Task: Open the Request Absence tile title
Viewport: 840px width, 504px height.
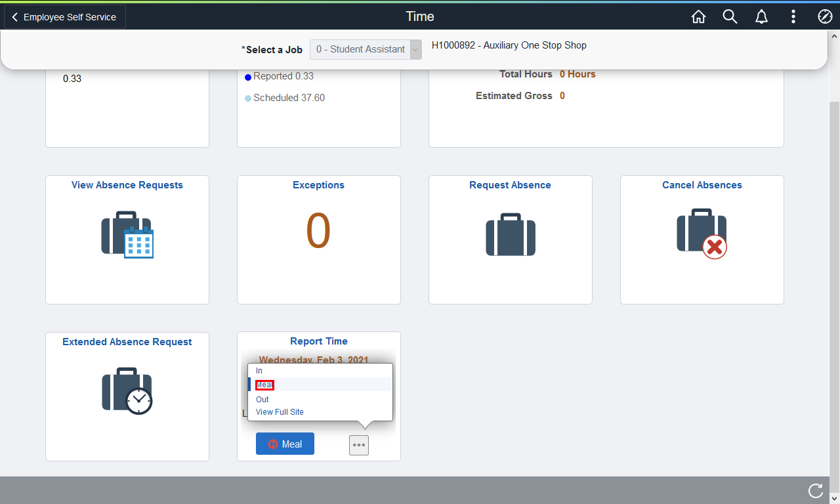Action: [x=510, y=185]
